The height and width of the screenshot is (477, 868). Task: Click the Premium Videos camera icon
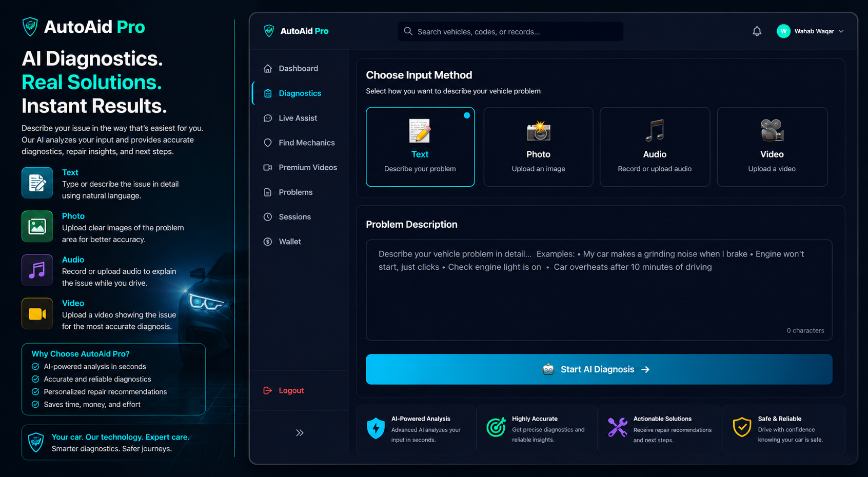268,167
